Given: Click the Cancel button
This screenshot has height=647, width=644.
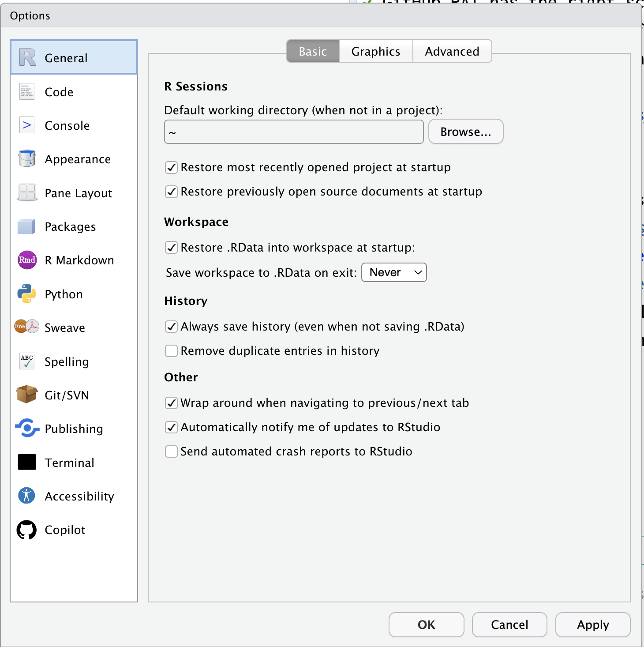Looking at the screenshot, I should point(509,624).
